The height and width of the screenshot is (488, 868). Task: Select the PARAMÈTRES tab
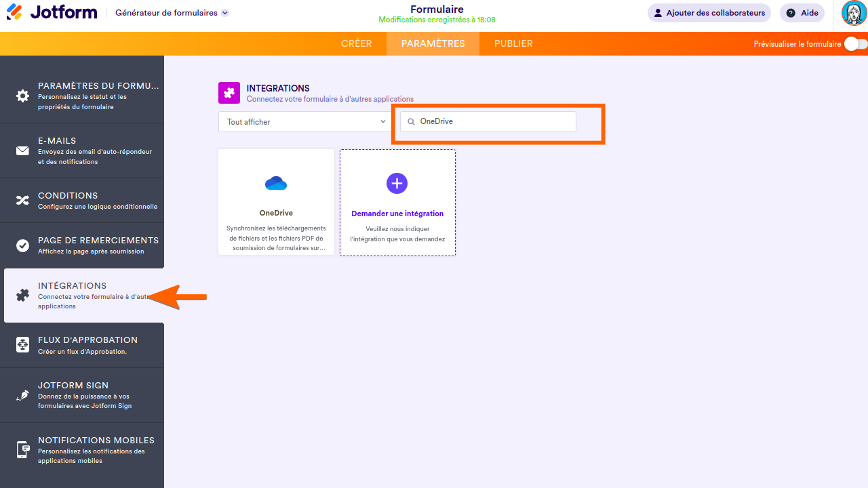(x=433, y=43)
